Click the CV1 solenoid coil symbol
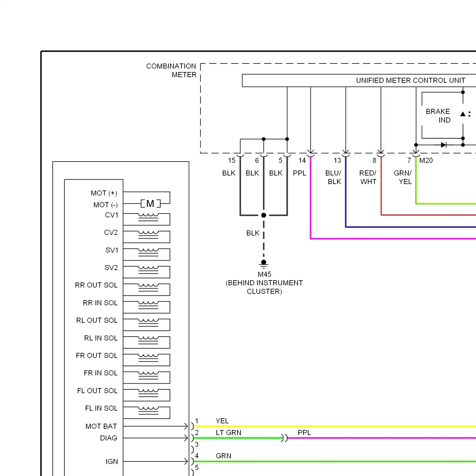 point(148,217)
